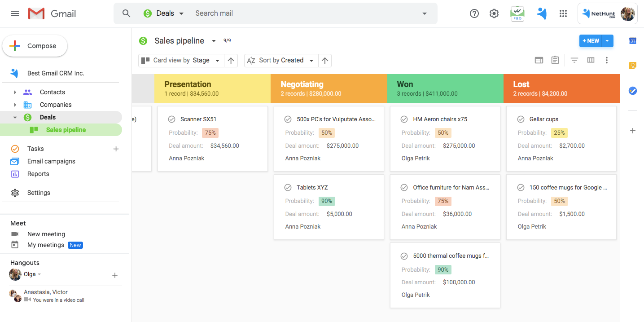Open the Google apps grid icon
This screenshot has height=322, width=644.
pos(563,13)
